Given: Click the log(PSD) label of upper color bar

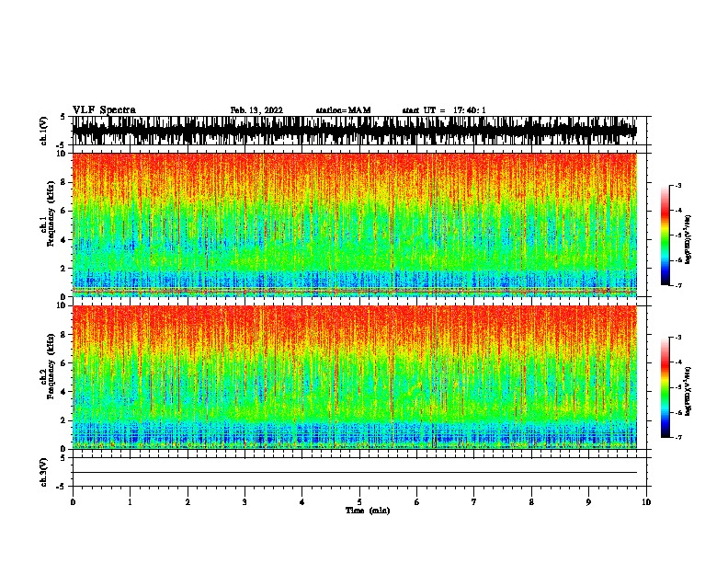Looking at the screenshot, I should click(688, 239).
